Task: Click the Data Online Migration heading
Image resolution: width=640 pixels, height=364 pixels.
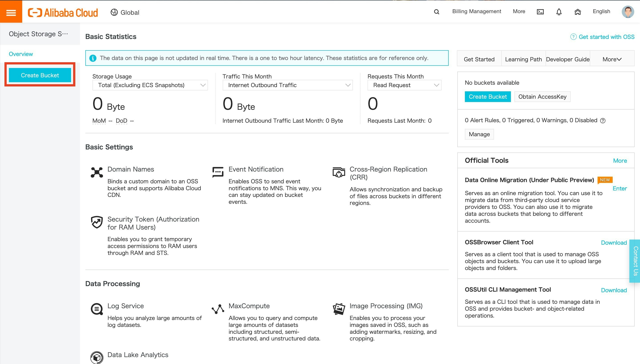Action: (x=529, y=180)
